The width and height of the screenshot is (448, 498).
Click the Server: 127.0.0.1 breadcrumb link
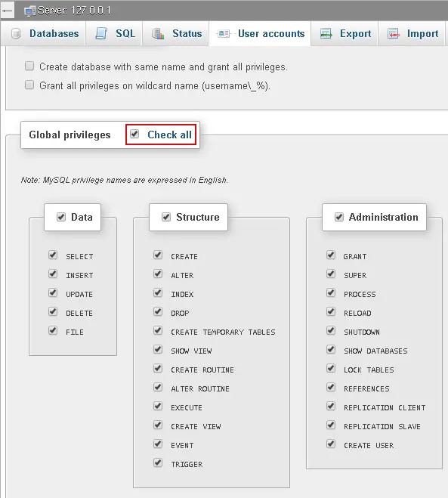[74, 11]
